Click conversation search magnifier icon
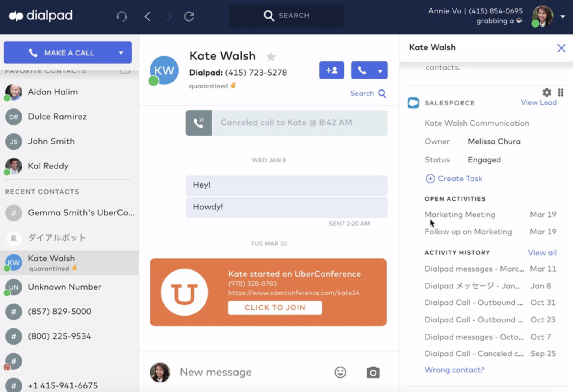This screenshot has height=392, width=573. click(382, 94)
